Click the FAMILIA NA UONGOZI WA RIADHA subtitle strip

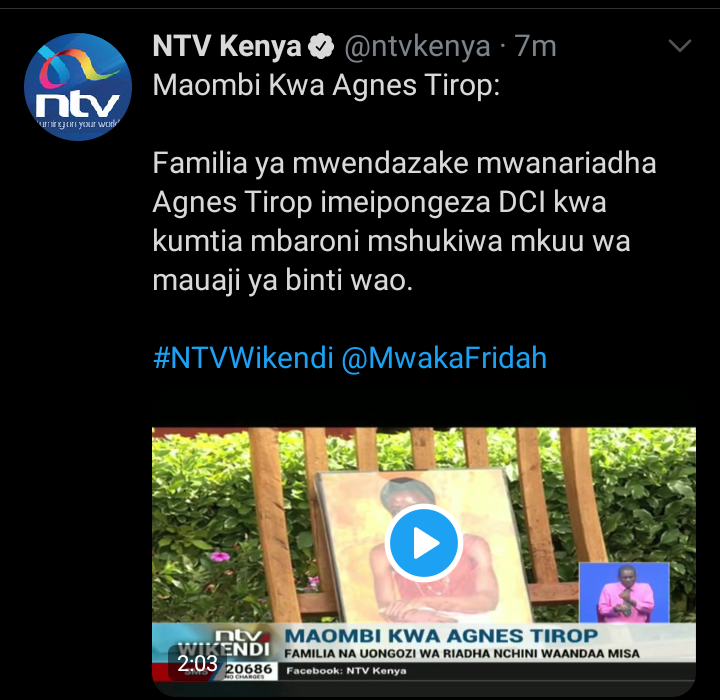click(x=461, y=654)
